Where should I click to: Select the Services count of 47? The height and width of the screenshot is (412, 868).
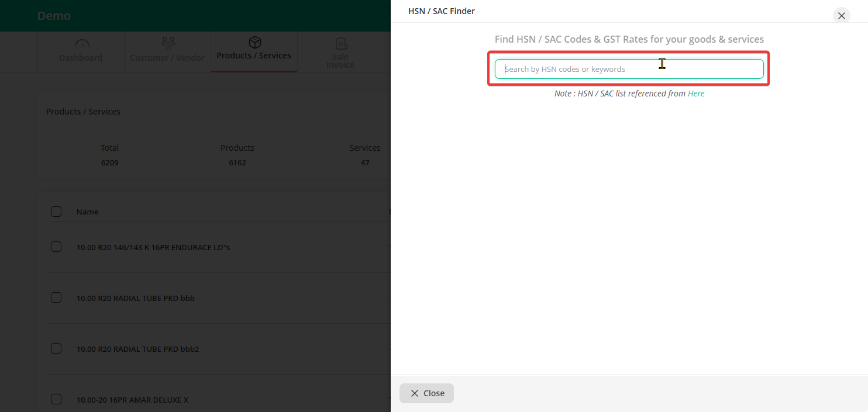365,162
